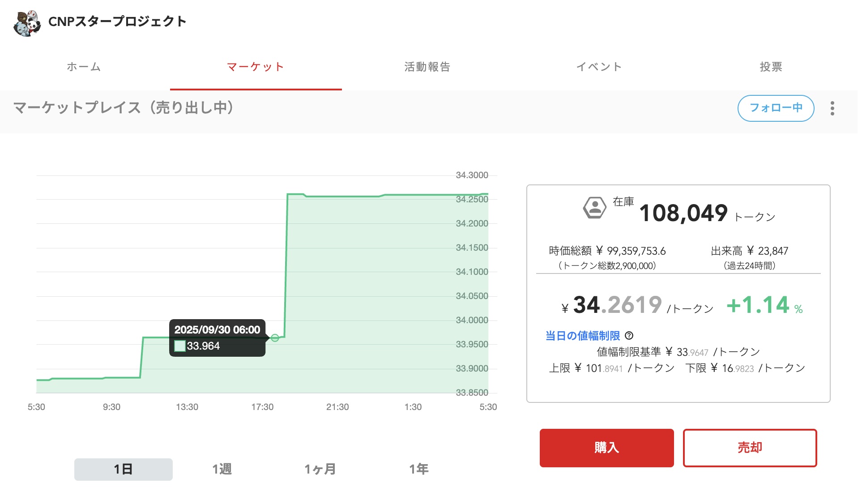Switch chart to 1年 range
This screenshot has height=504, width=862.
(418, 469)
